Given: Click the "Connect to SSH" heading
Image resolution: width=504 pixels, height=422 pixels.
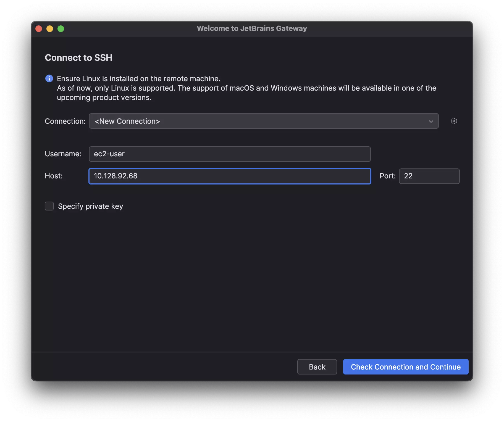Looking at the screenshot, I should (x=78, y=58).
